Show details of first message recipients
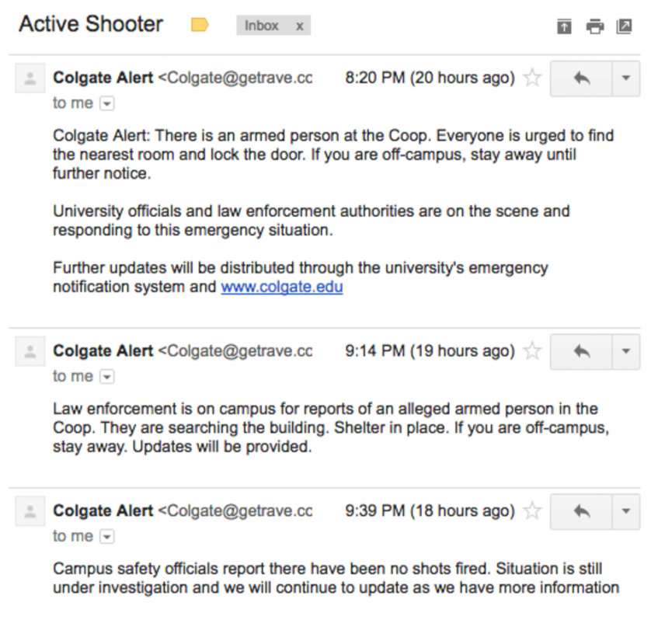The height and width of the screenshot is (627, 672). [x=106, y=103]
